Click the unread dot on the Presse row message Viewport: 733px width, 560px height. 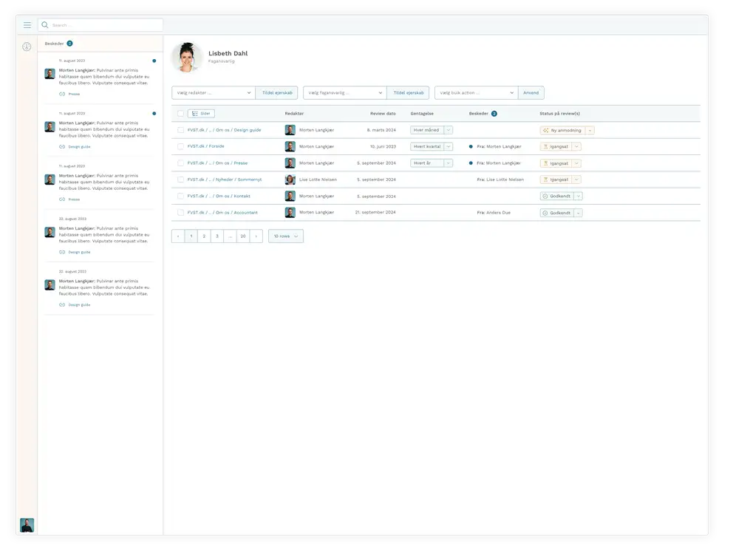click(471, 163)
